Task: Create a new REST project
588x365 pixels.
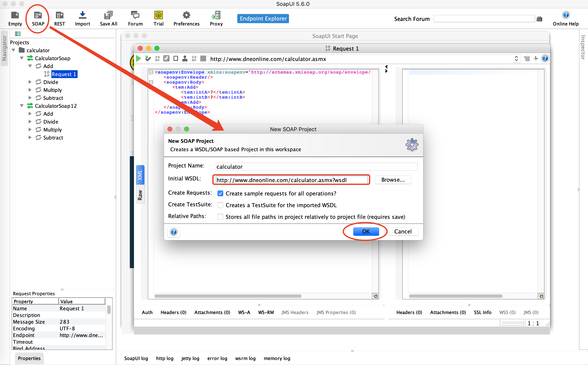Action: (59, 18)
